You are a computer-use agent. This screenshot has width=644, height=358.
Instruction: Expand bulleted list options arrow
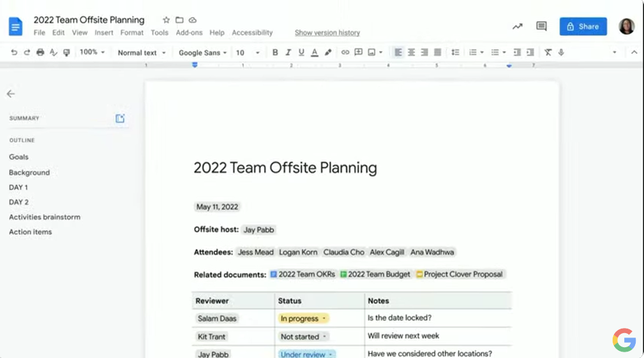point(504,52)
